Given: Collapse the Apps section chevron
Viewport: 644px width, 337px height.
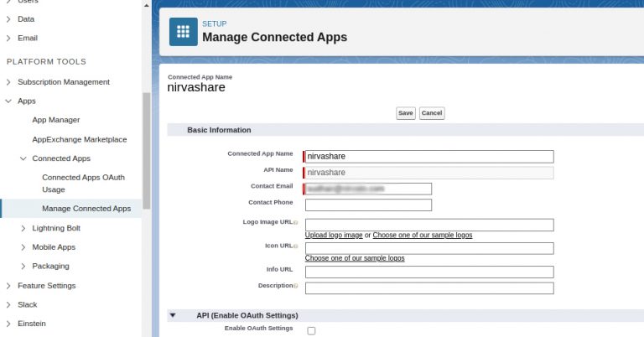Looking at the screenshot, I should pos(8,101).
